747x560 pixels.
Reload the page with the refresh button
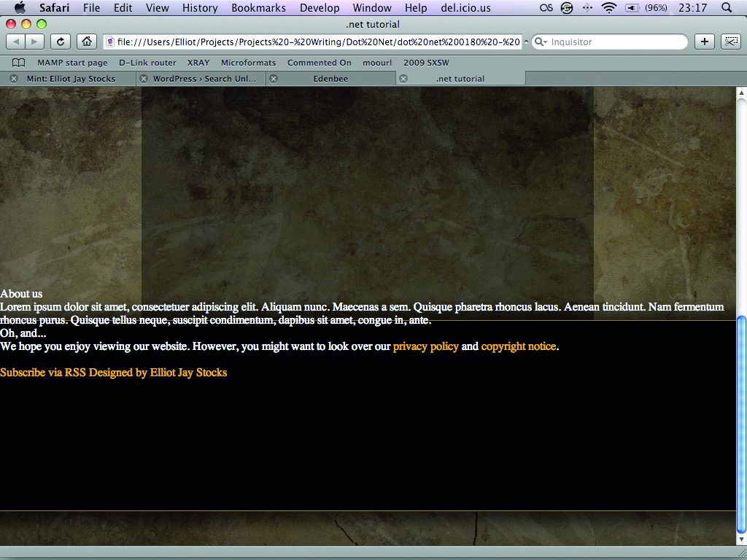61,42
